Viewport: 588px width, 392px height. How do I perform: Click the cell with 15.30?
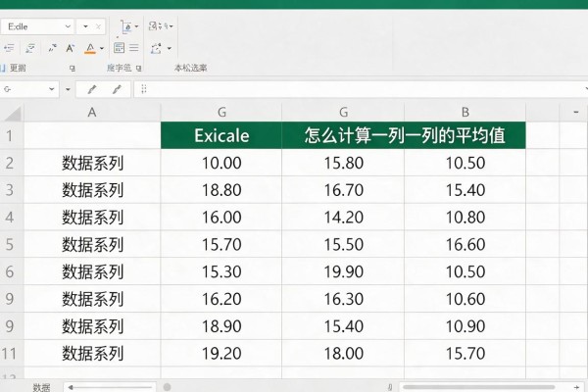(221, 271)
